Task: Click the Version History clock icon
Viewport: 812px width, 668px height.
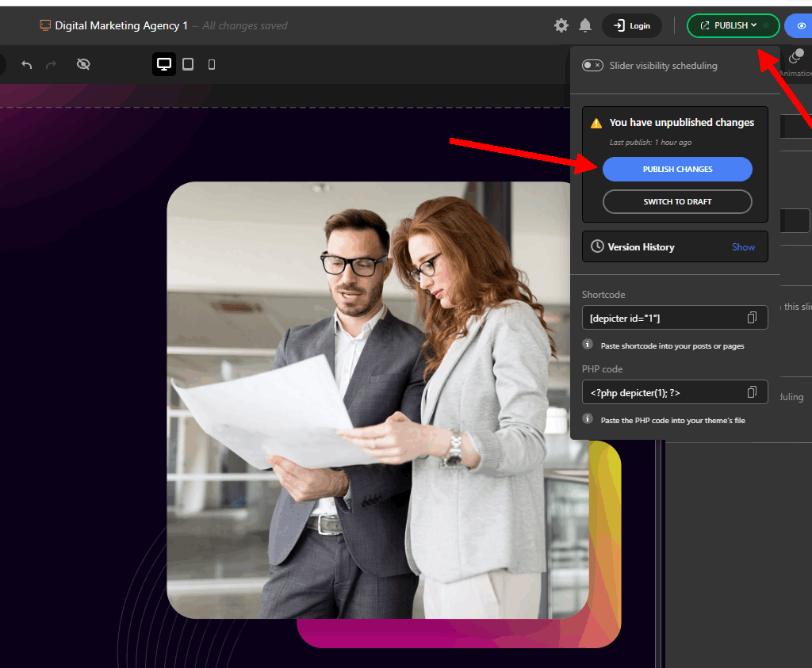Action: pos(597,246)
